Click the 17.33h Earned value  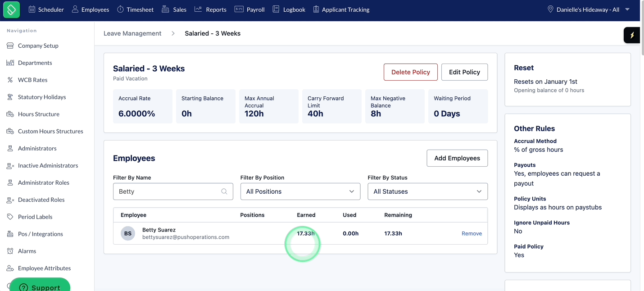306,233
